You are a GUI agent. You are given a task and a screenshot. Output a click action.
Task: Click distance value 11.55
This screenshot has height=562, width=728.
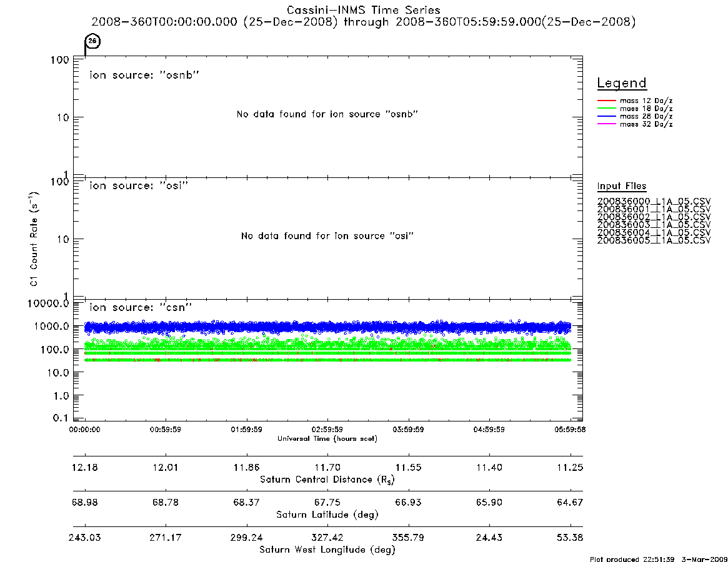click(x=409, y=467)
